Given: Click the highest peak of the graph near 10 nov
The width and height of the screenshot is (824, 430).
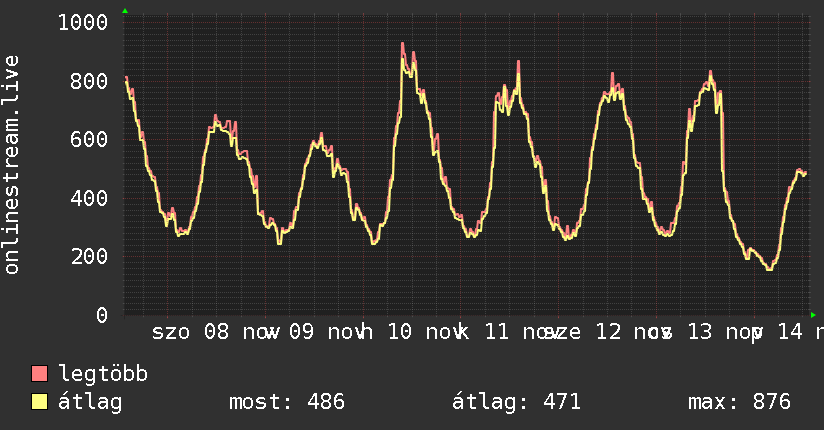Looking at the screenshot, I should click(x=403, y=44).
